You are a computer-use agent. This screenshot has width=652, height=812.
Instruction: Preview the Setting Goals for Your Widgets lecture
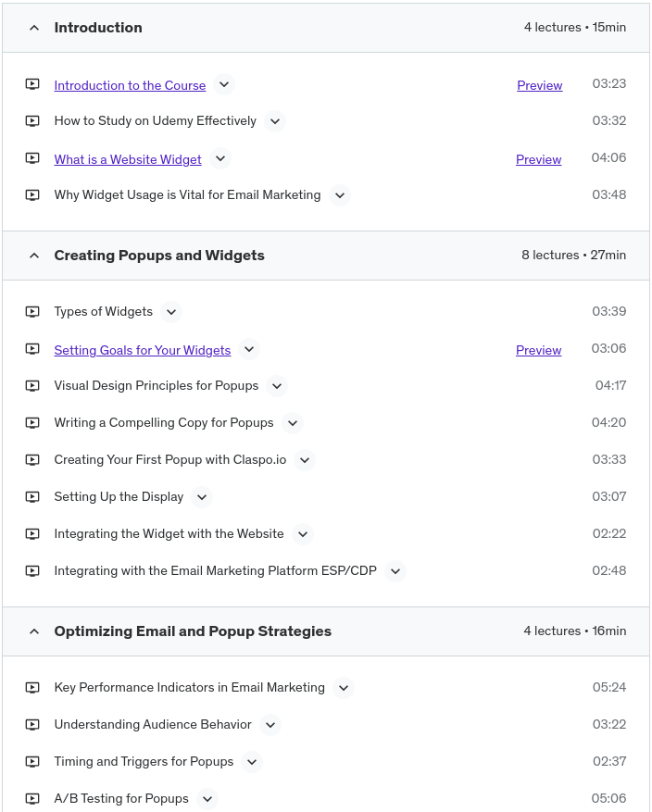[539, 350]
